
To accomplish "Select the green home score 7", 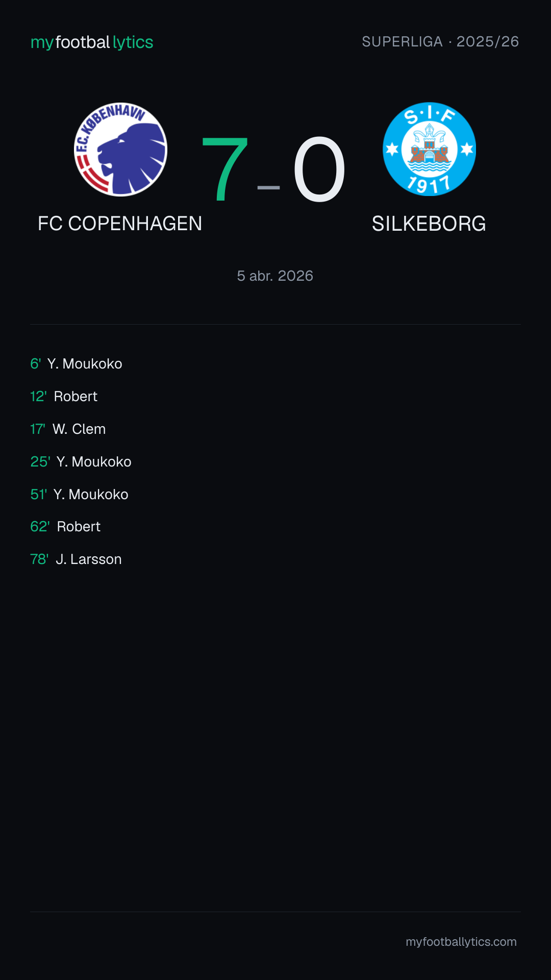I will click(225, 169).
